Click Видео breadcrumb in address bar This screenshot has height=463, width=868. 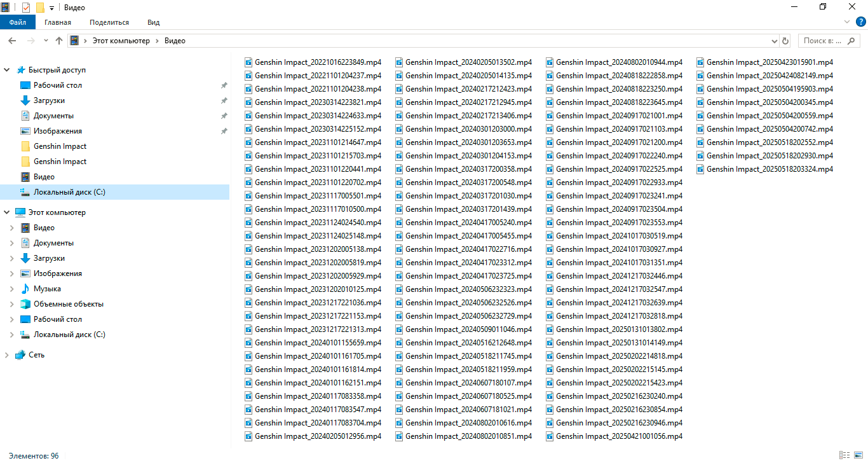pyautogui.click(x=175, y=41)
